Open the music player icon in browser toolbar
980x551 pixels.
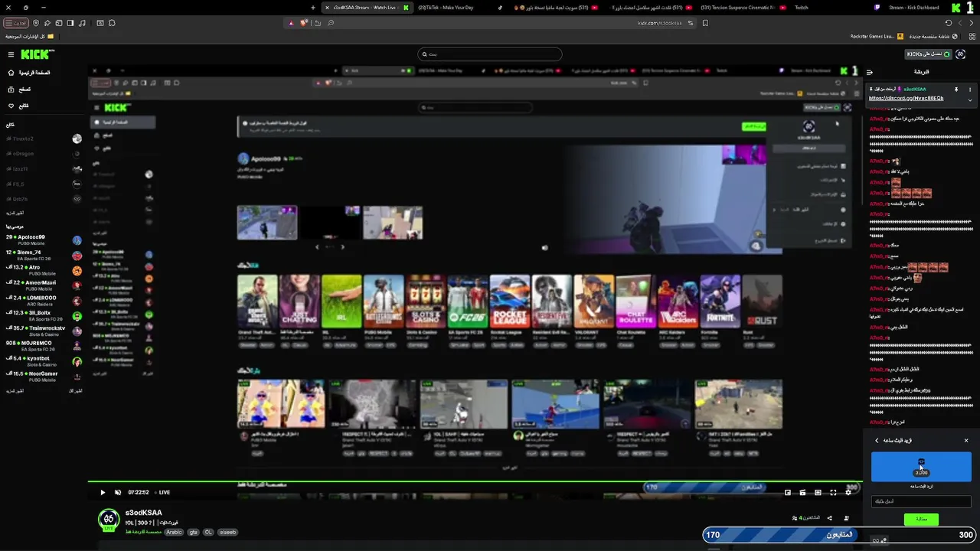(82, 23)
